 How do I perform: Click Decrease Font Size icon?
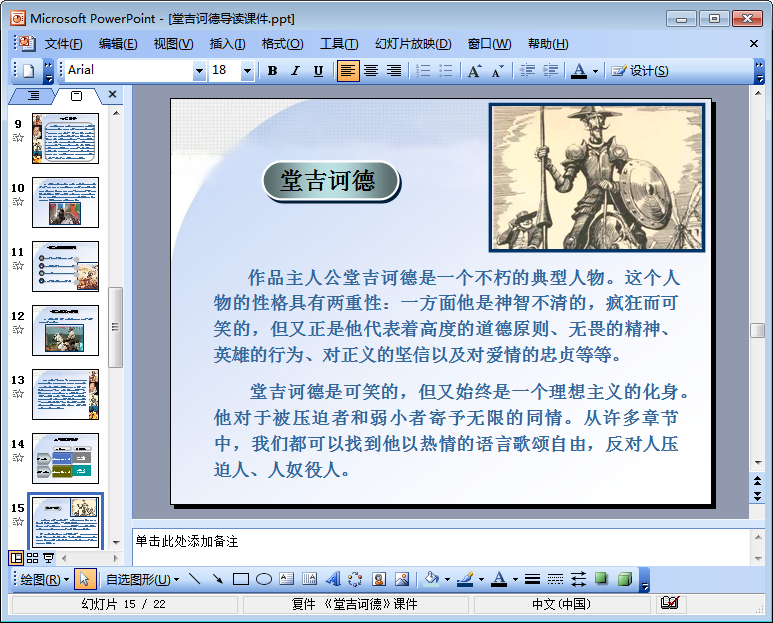point(497,71)
